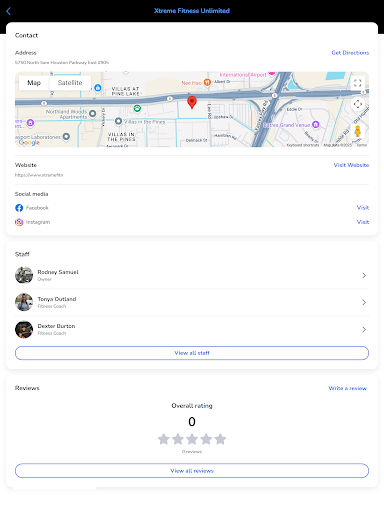Click the 0 reviews count text
The width and height of the screenshot is (384, 512).
[192, 452]
